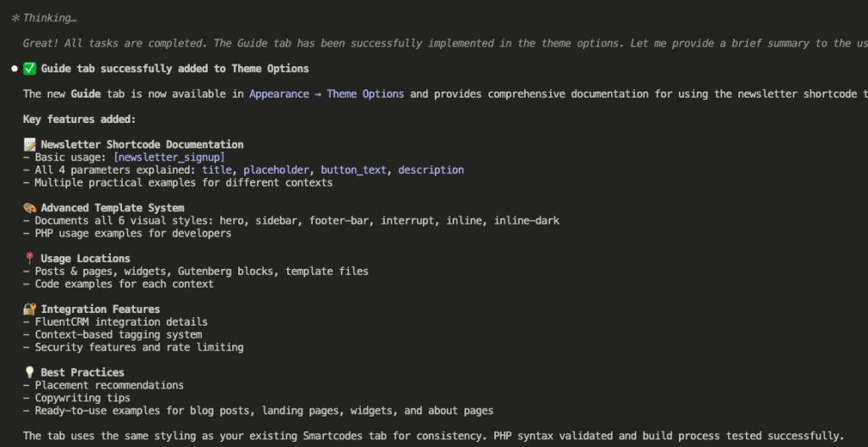
Task: Click the asterisk spinner next to Thinking
Action: click(15, 19)
